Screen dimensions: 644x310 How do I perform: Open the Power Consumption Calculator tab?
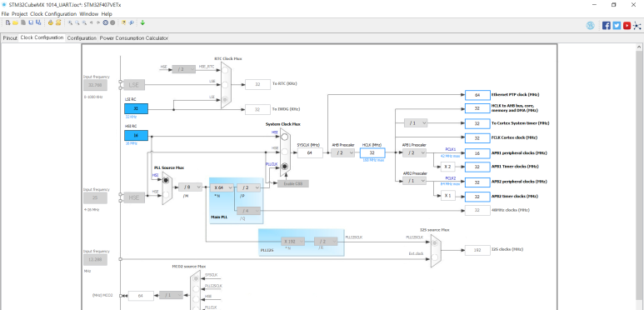tap(134, 38)
